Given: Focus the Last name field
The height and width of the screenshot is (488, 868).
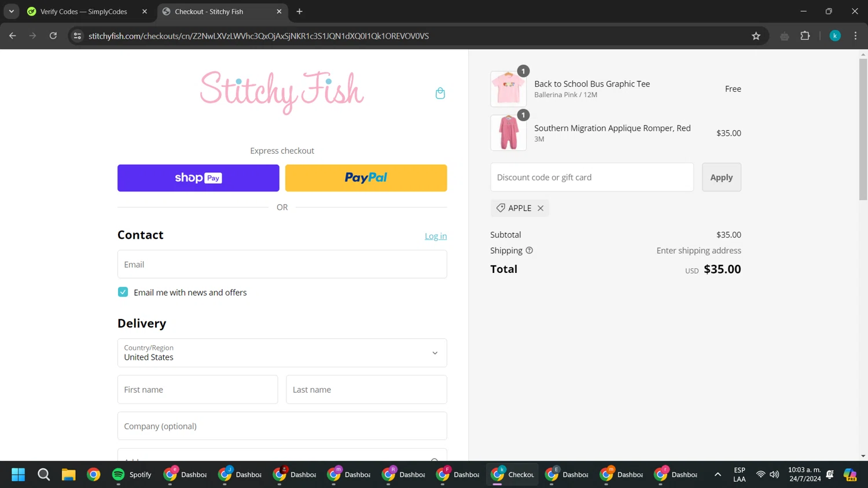Looking at the screenshot, I should point(367,390).
